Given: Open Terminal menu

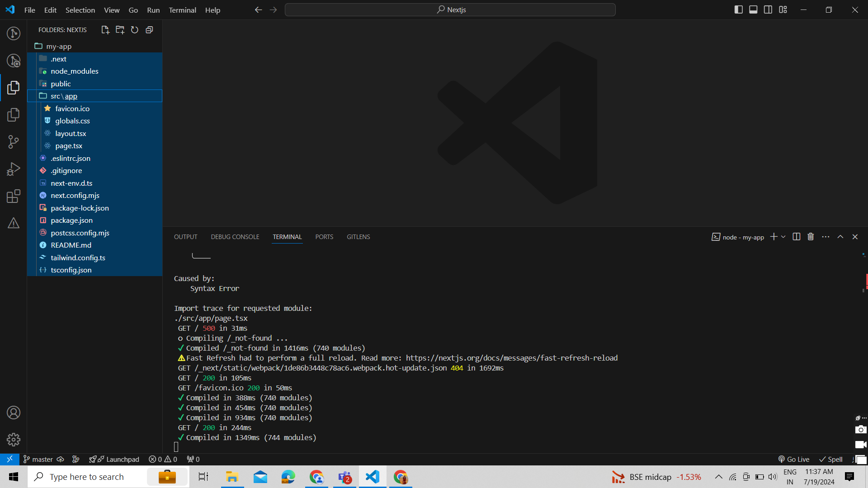Looking at the screenshot, I should click(182, 10).
